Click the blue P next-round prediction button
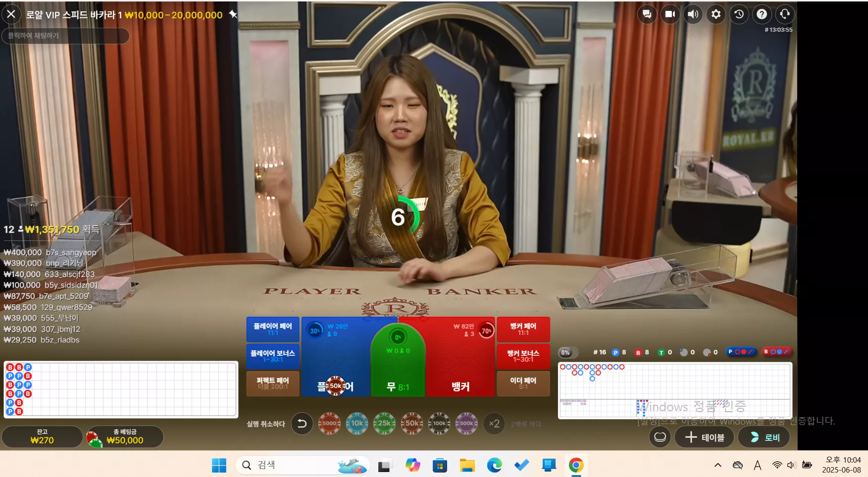868x477 pixels. pos(740,352)
